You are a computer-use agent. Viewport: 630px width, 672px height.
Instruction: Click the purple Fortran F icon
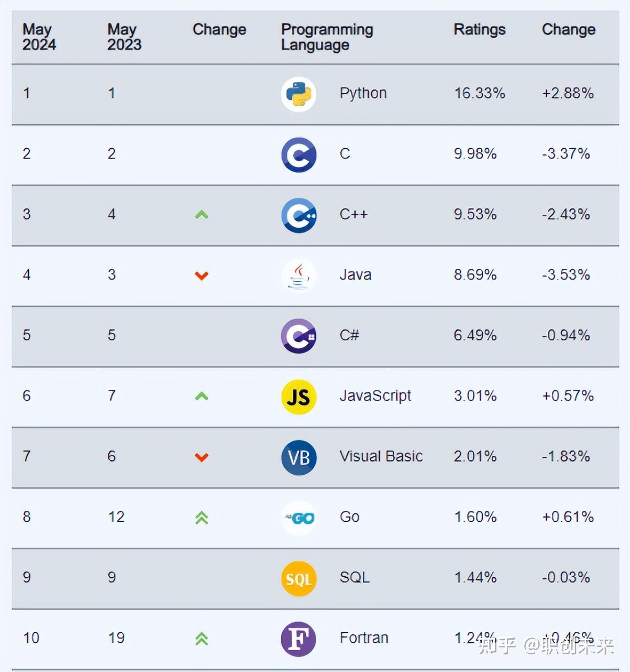(x=299, y=639)
